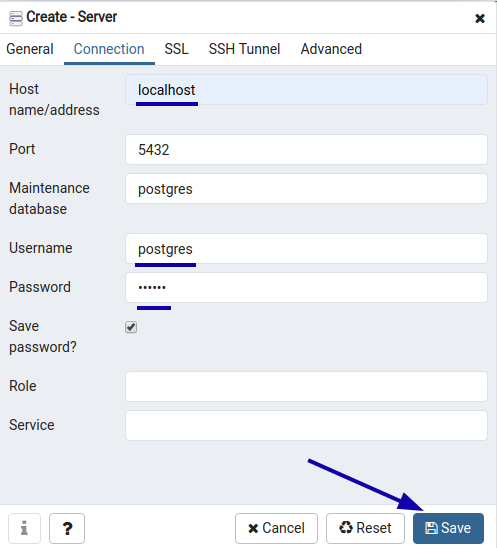Click the empty Service field

tap(307, 426)
